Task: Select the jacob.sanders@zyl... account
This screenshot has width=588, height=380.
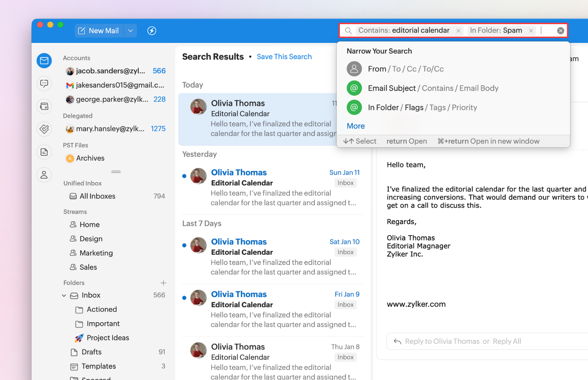Action: tap(115, 71)
